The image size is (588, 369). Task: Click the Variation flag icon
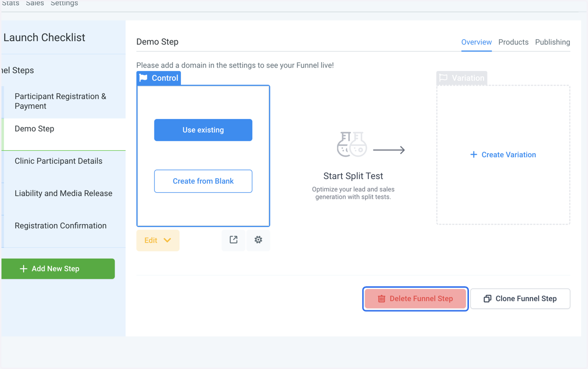[443, 78]
